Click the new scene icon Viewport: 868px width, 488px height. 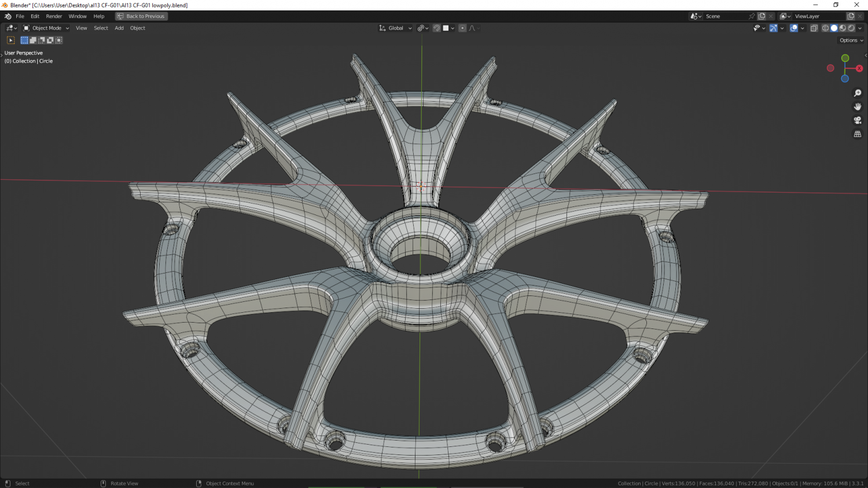click(762, 16)
